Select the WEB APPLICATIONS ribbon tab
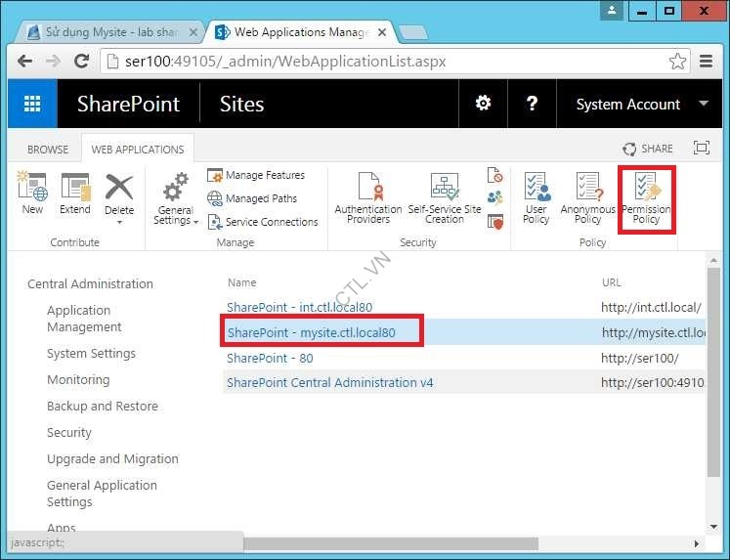This screenshot has height=560, width=730. coord(138,150)
